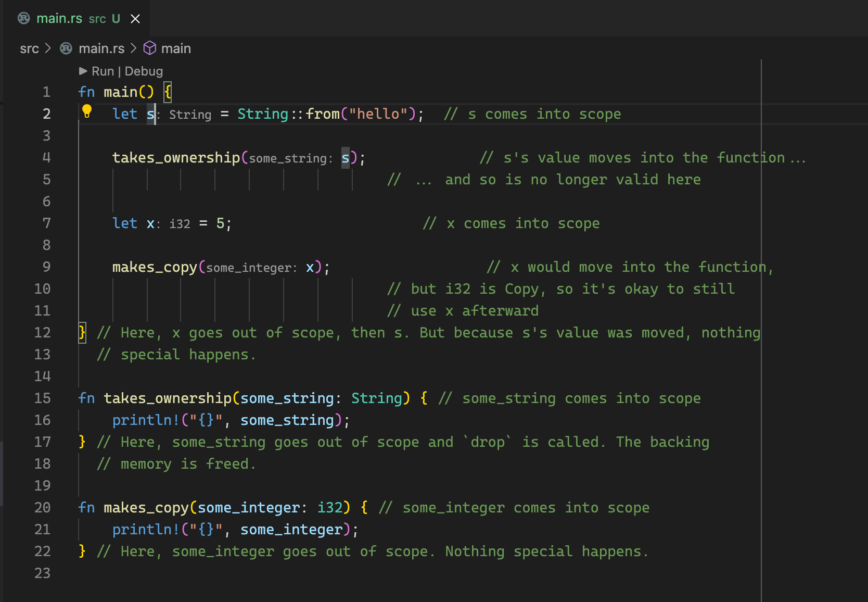The image size is (868, 602).
Task: Click the U modified indicator on the tab
Action: [116, 18]
